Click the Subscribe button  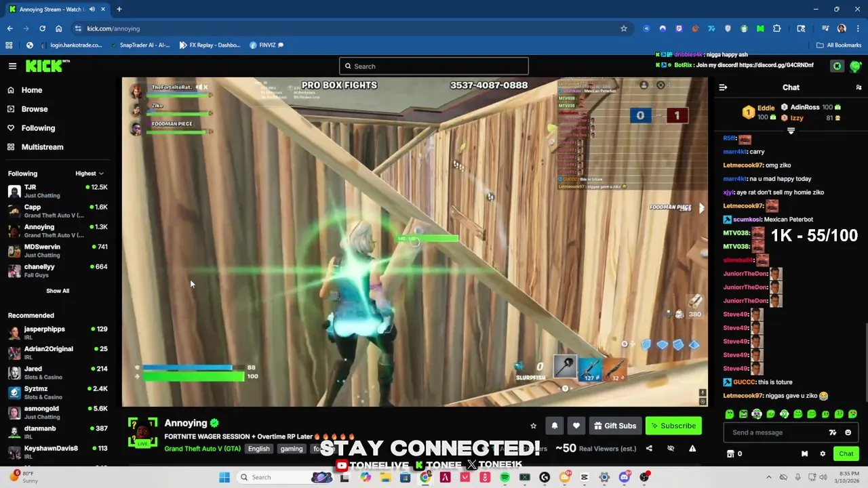pos(674,426)
